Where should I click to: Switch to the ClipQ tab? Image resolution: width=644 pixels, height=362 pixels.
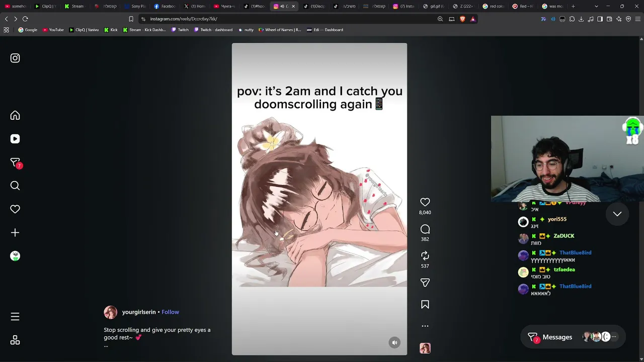[x=45, y=6]
